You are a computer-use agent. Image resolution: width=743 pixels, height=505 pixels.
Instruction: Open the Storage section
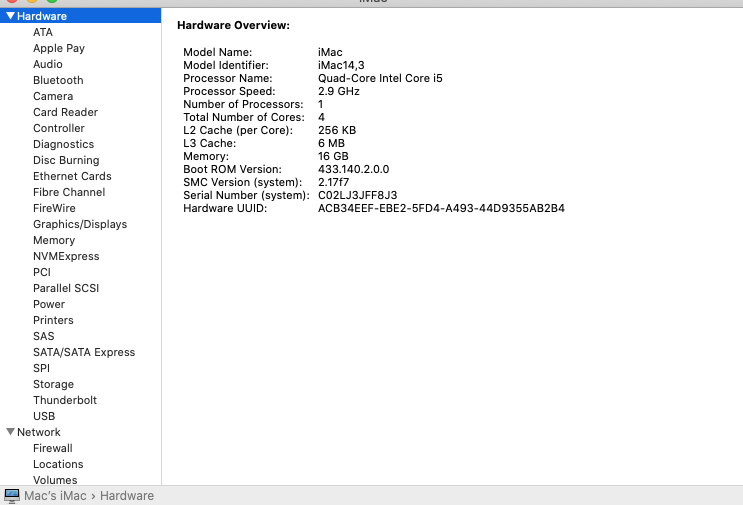pos(54,384)
